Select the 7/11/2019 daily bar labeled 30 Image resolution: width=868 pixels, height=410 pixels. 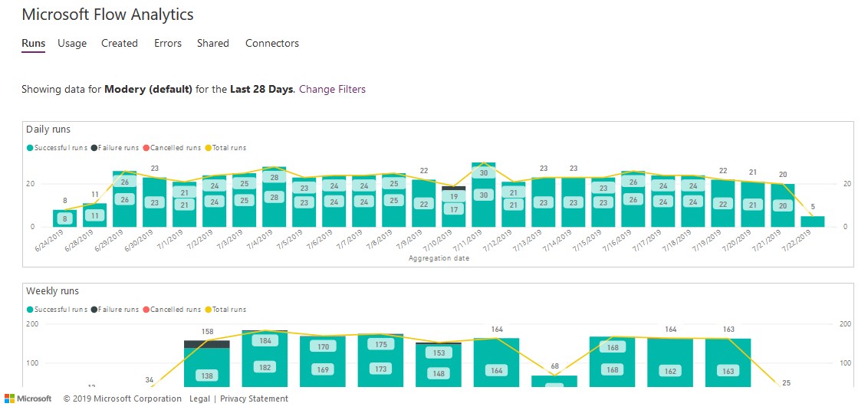tap(483, 195)
